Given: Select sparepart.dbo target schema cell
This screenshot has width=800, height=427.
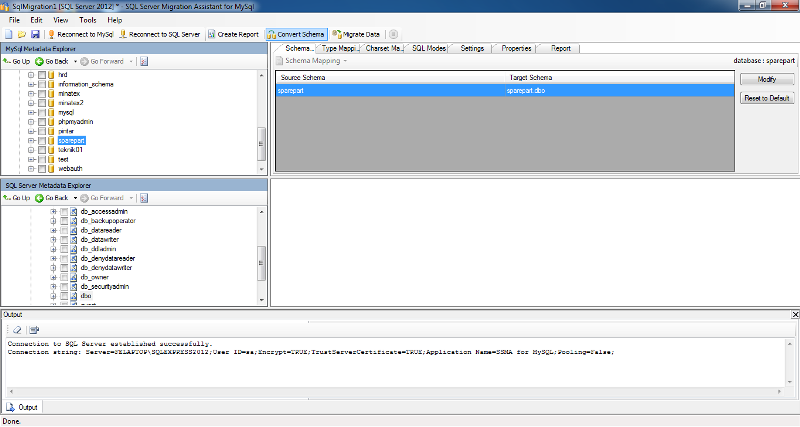Looking at the screenshot, I should (619, 91).
